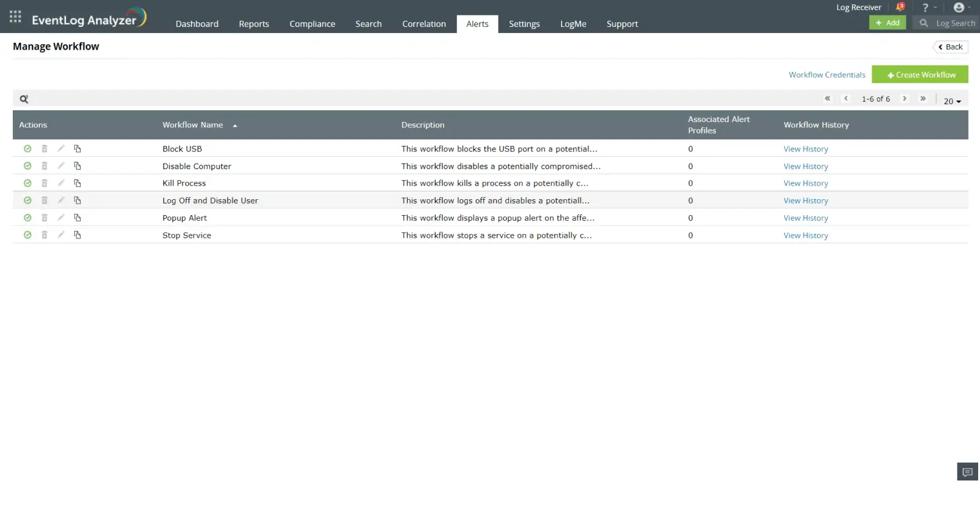The width and height of the screenshot is (980, 505).
Task: Open the Search tab
Action: [369, 24]
